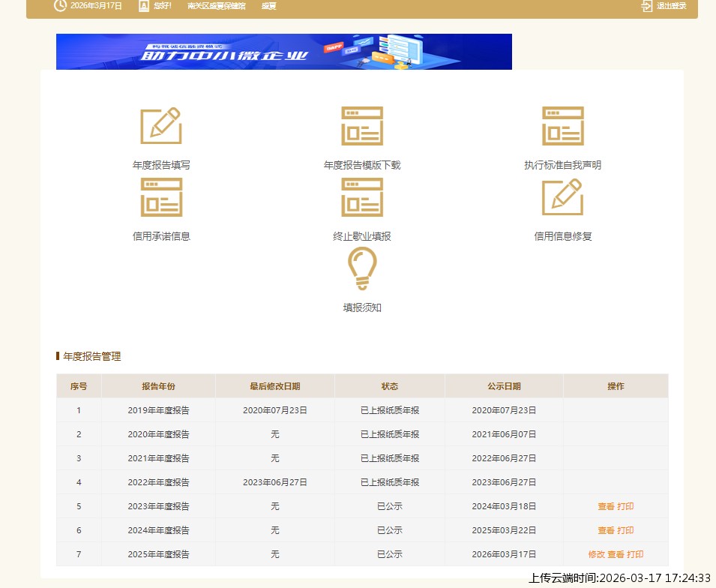Click the 助力中小微企业 banner image

tap(283, 52)
